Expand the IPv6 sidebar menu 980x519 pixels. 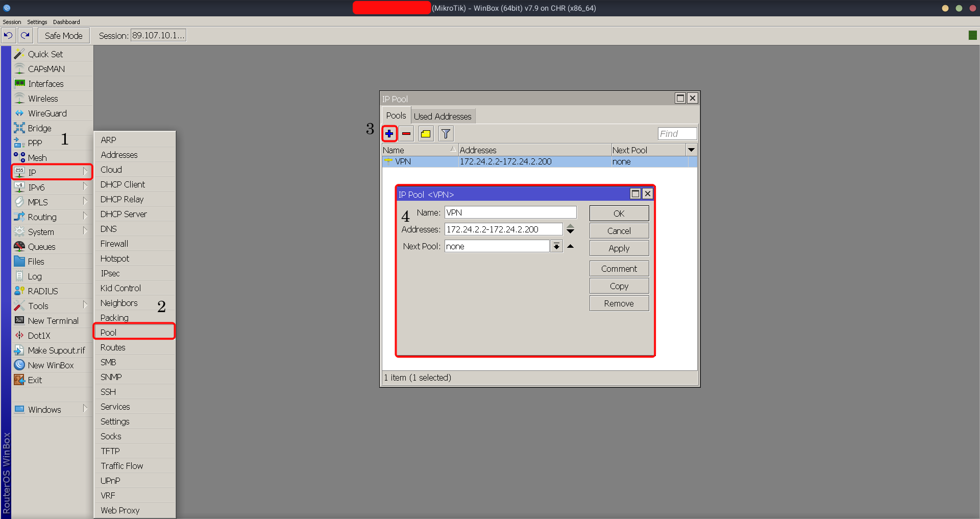point(52,187)
